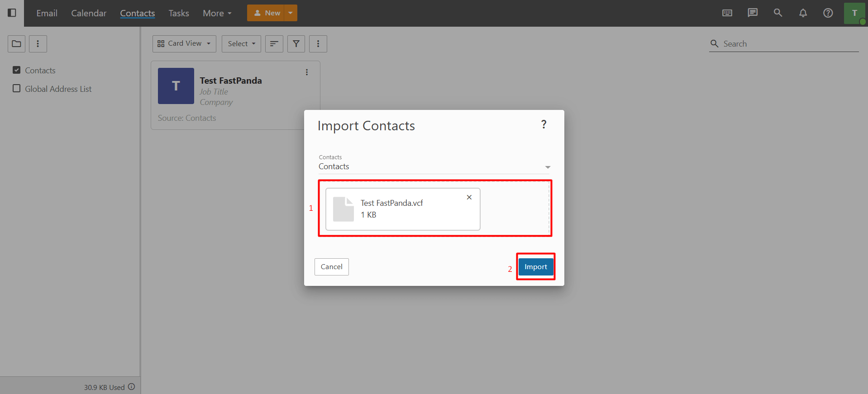Open the Tasks section
This screenshot has width=868, height=394.
(x=179, y=13)
